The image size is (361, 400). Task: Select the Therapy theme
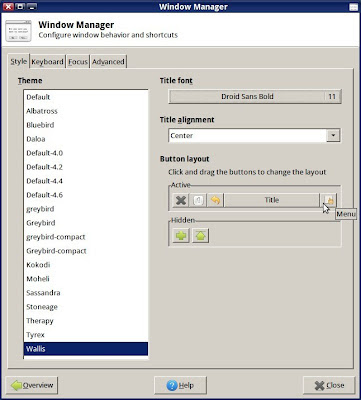pyautogui.click(x=86, y=321)
